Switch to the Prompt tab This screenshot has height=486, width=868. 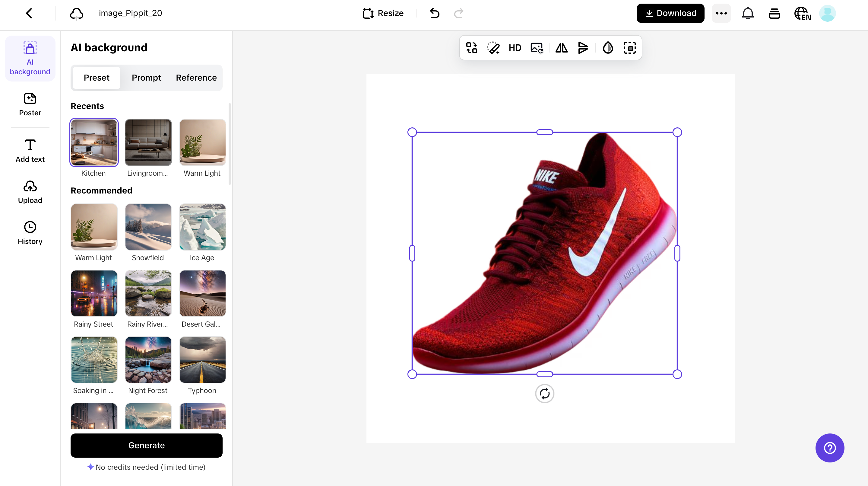pos(146,78)
